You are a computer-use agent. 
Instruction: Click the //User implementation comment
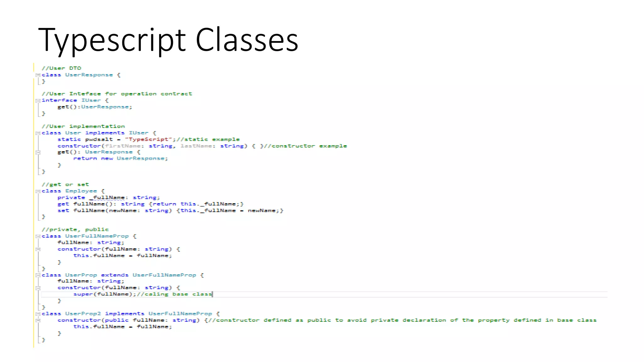(83, 126)
